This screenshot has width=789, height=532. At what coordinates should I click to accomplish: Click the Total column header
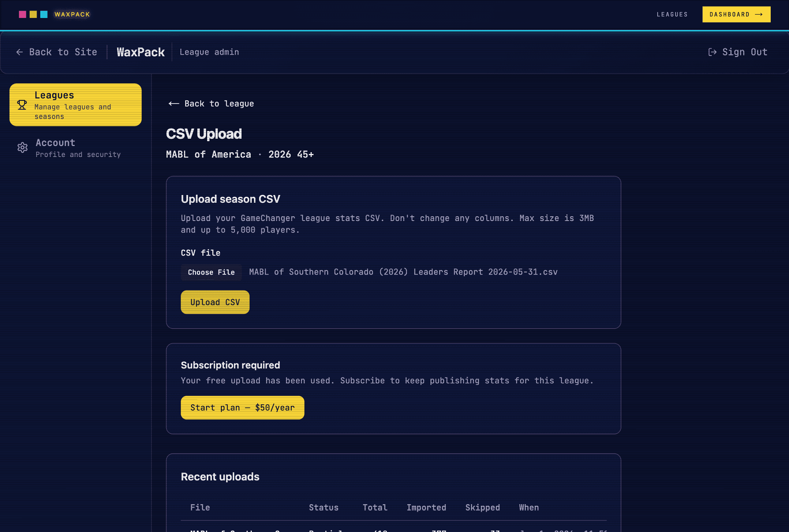tap(375, 507)
